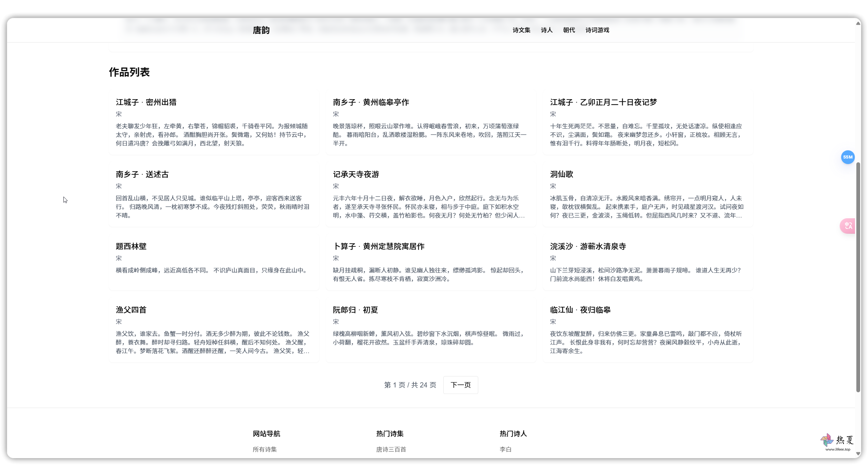Image resolution: width=868 pixels, height=465 pixels.
Task: Open the poem 记承天寺夜游
Action: [356, 174]
